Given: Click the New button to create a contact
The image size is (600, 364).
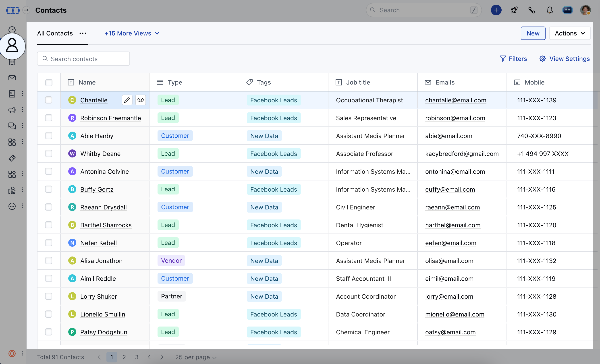Looking at the screenshot, I should tap(533, 33).
